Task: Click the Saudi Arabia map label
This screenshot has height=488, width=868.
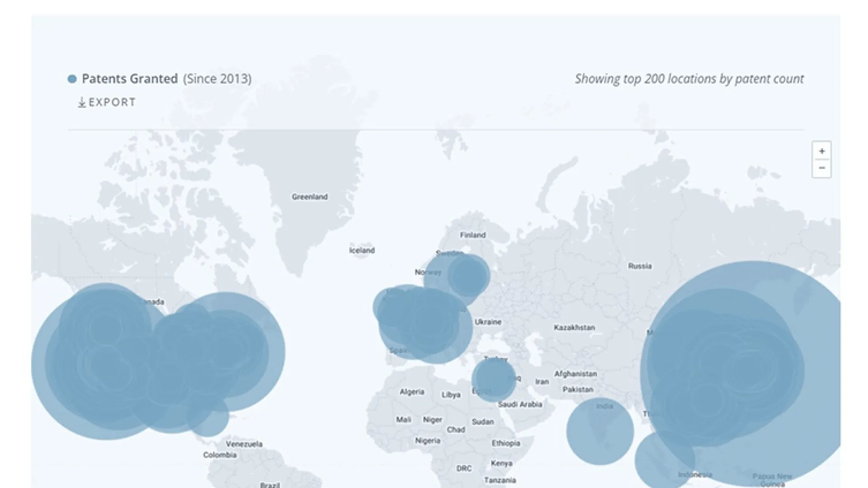Action: pos(520,404)
